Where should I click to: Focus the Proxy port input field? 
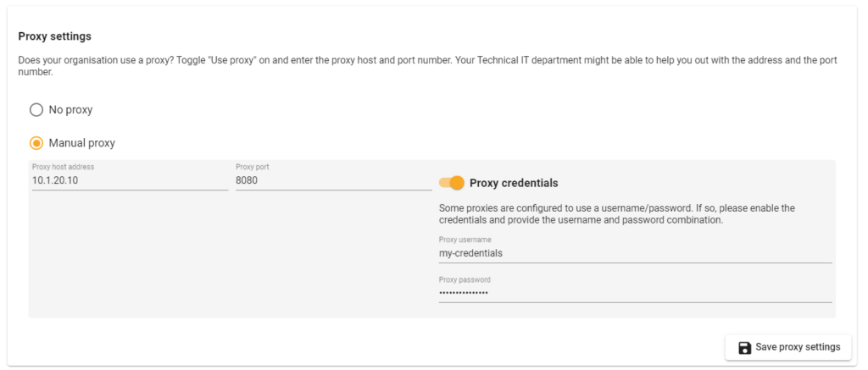[x=333, y=180]
